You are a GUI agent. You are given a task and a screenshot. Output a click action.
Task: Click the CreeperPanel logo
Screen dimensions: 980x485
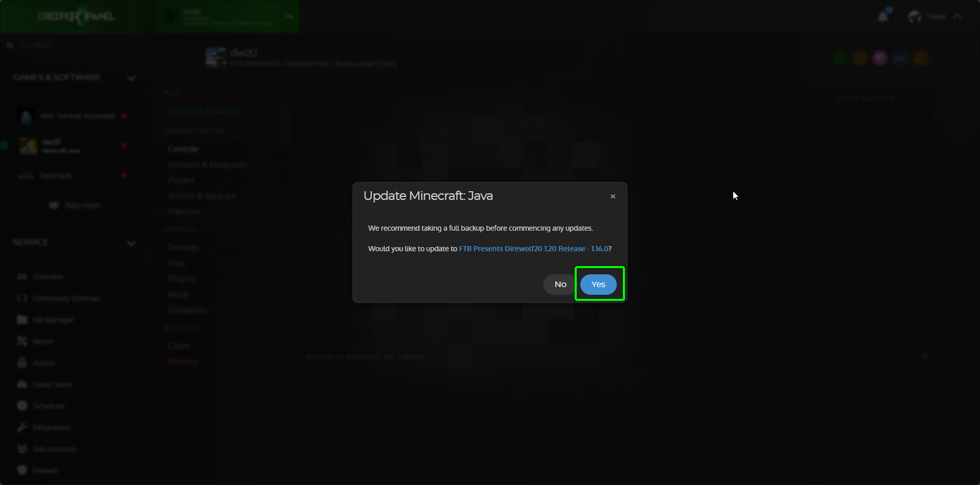[x=76, y=16]
